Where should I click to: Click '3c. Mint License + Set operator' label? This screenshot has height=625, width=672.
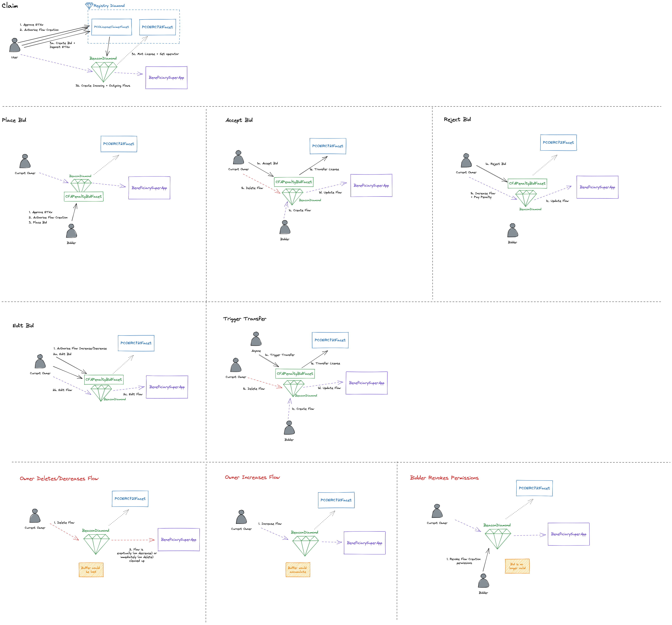[x=155, y=54]
